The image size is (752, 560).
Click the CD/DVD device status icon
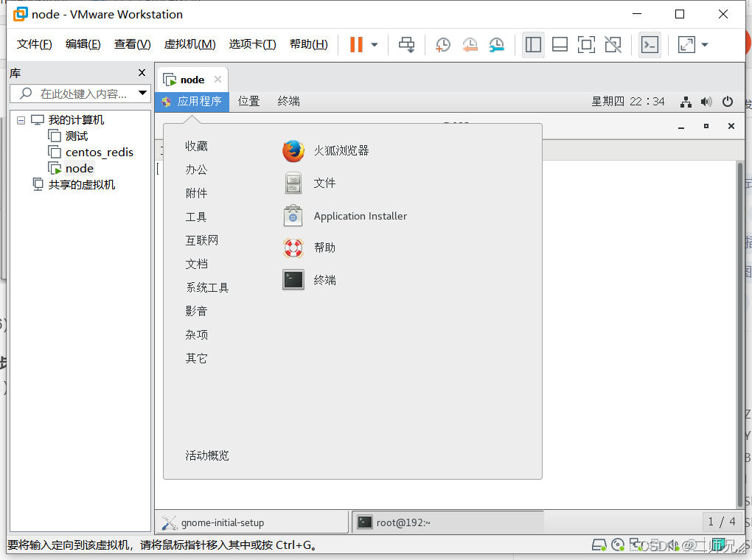coord(618,545)
